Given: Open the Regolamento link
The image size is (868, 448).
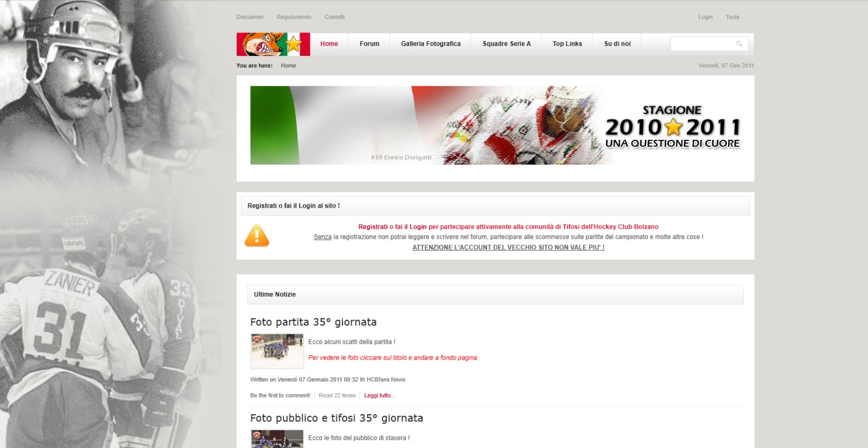Looking at the screenshot, I should (294, 17).
